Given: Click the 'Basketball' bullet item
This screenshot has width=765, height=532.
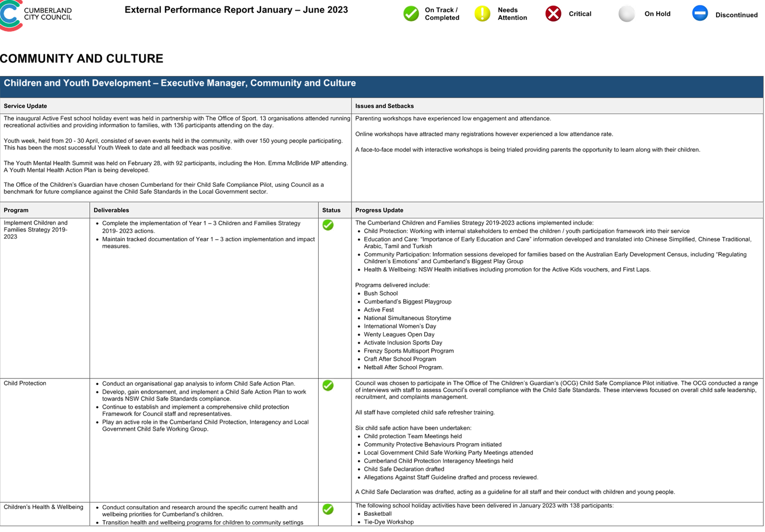Looking at the screenshot, I should [378, 514].
